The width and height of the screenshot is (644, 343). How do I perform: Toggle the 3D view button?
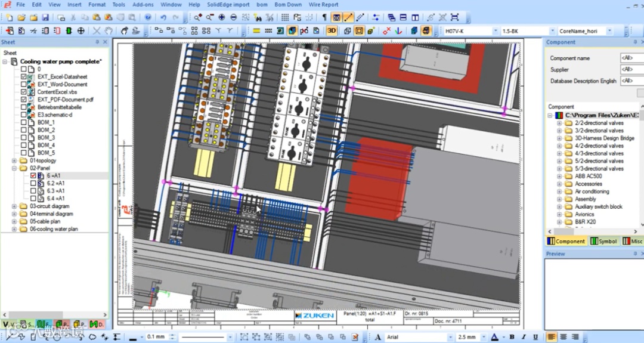pyautogui.click(x=332, y=30)
